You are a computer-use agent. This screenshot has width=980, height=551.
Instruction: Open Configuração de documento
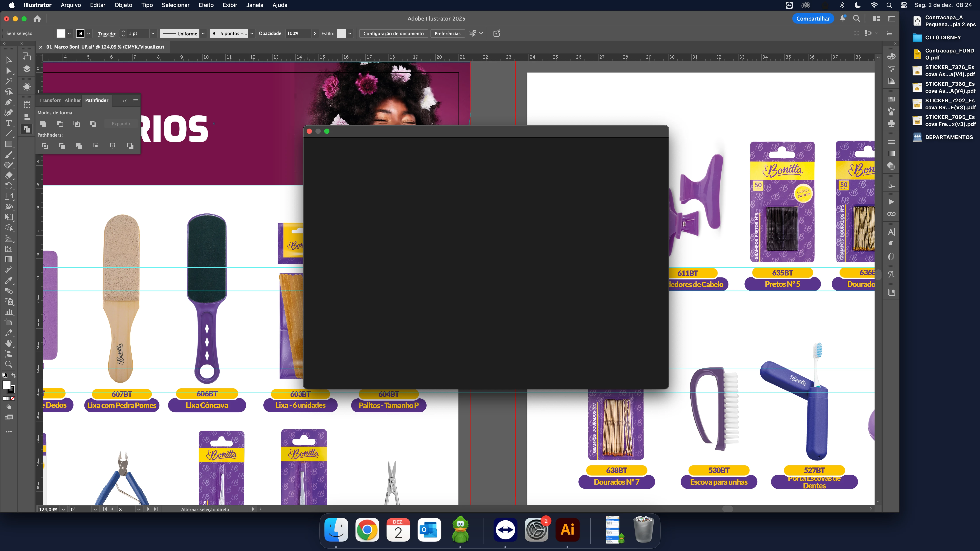[393, 33]
